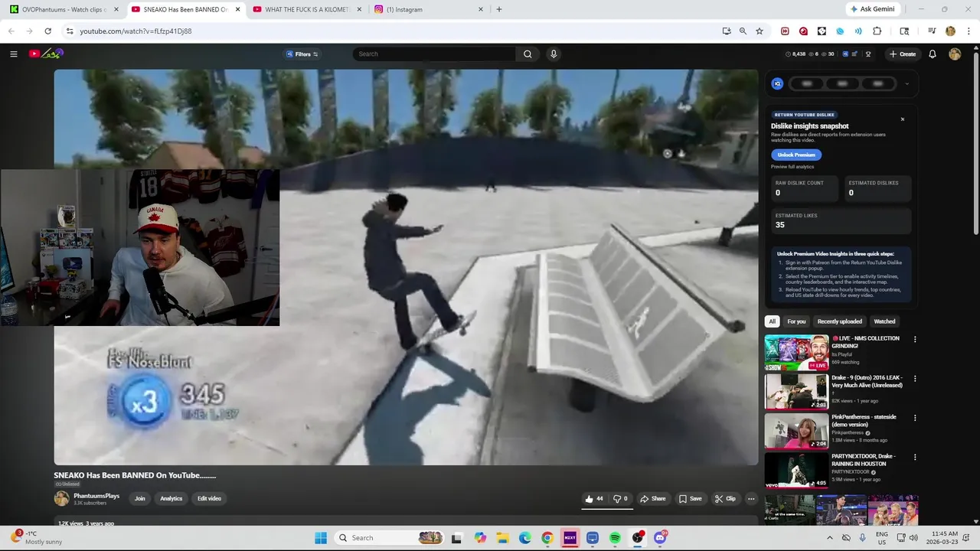
Task: Start voice search with the microphone icon
Action: click(554, 54)
